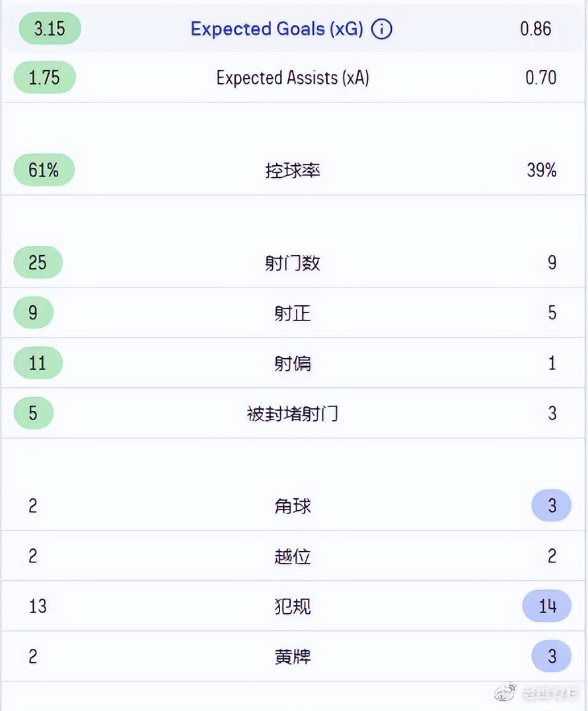The image size is (588, 711).
Task: Click the green 61% possession badge
Action: pos(44,170)
